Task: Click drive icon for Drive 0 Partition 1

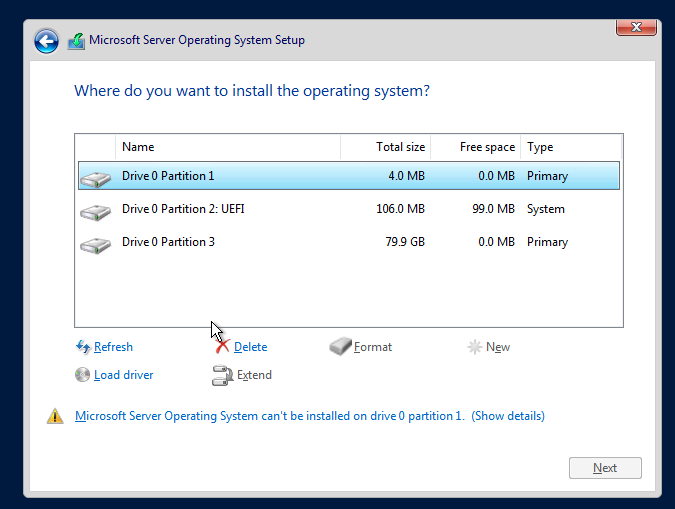Action: pyautogui.click(x=95, y=178)
